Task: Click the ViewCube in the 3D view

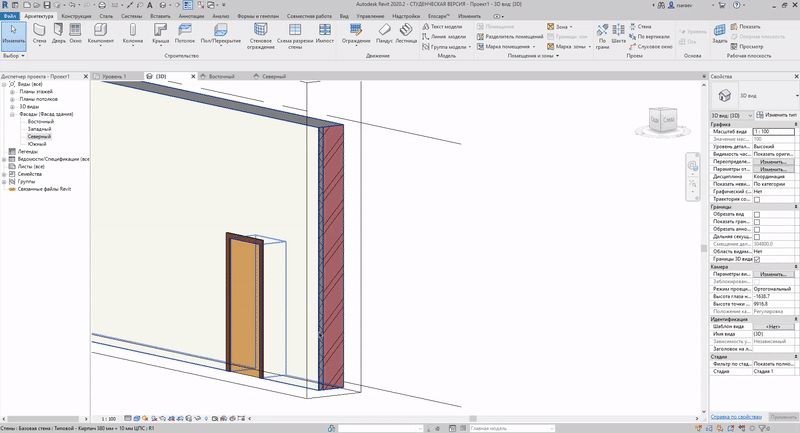Action: pos(662,120)
